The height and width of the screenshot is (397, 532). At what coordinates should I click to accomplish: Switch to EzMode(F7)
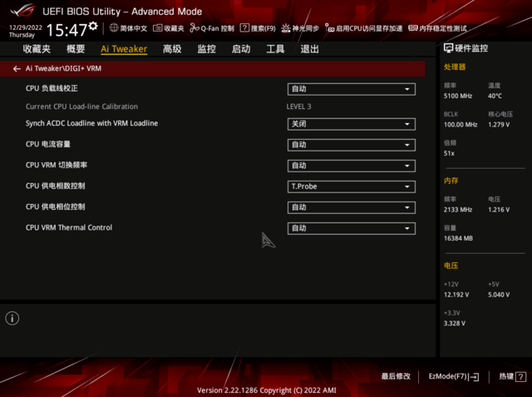click(454, 377)
